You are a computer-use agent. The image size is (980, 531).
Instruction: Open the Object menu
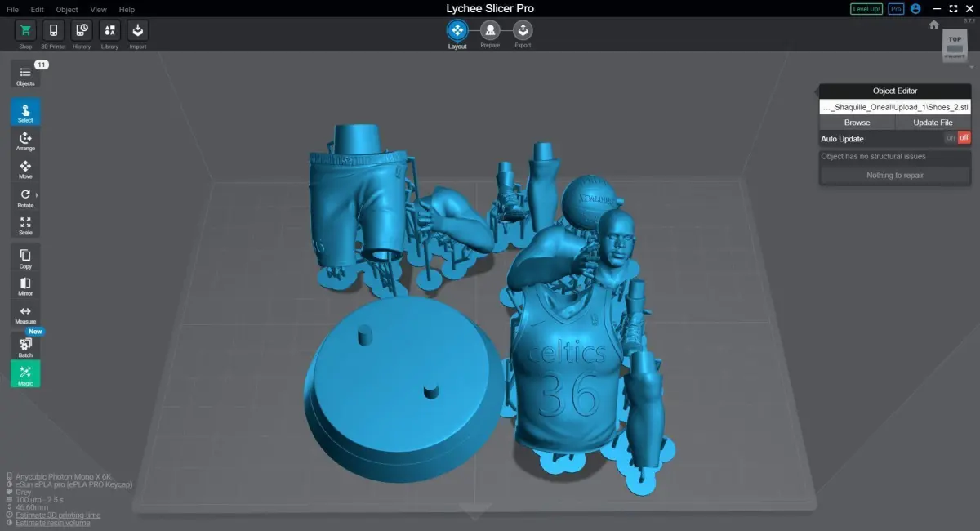pos(67,10)
